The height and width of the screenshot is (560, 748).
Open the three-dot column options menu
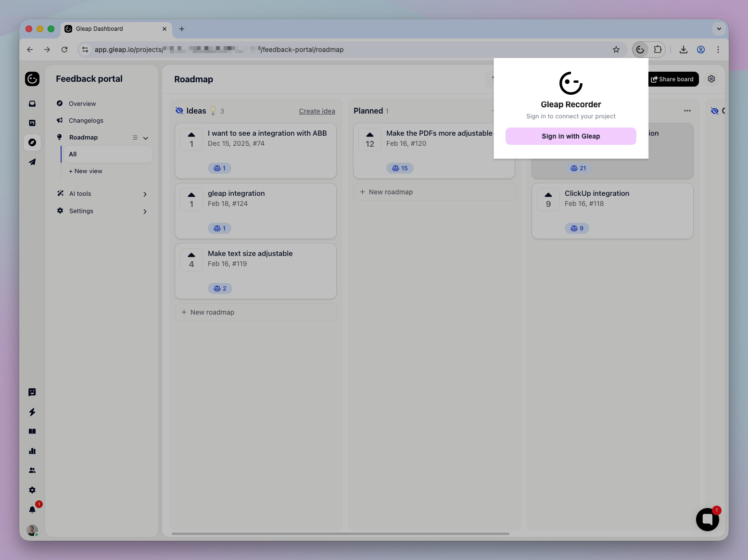[687, 111]
